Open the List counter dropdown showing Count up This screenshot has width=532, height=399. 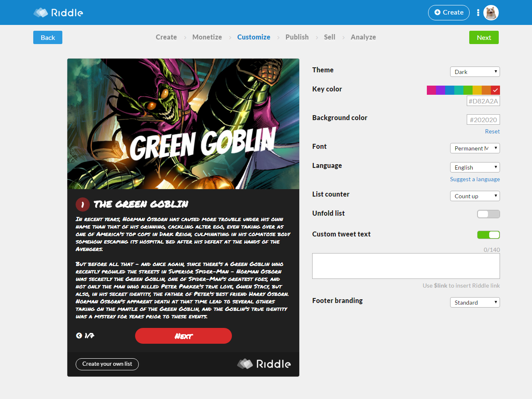[475, 196]
